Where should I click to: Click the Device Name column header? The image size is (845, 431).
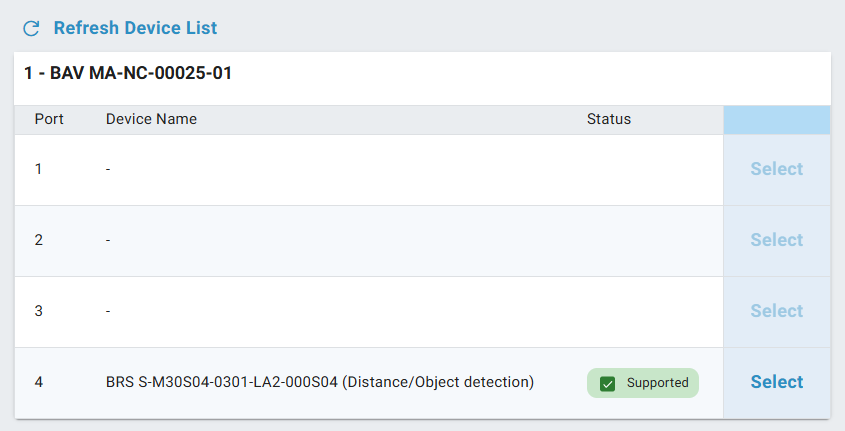coord(151,119)
